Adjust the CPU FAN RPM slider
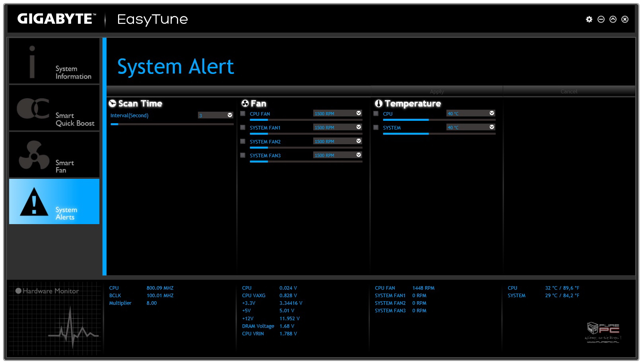The width and height of the screenshot is (642, 364). coord(306,120)
